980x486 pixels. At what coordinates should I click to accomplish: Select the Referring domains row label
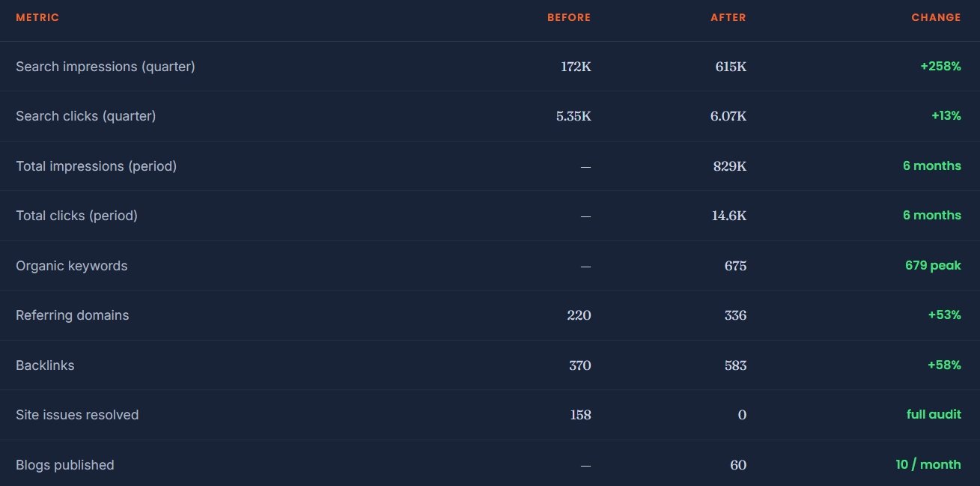tap(73, 315)
